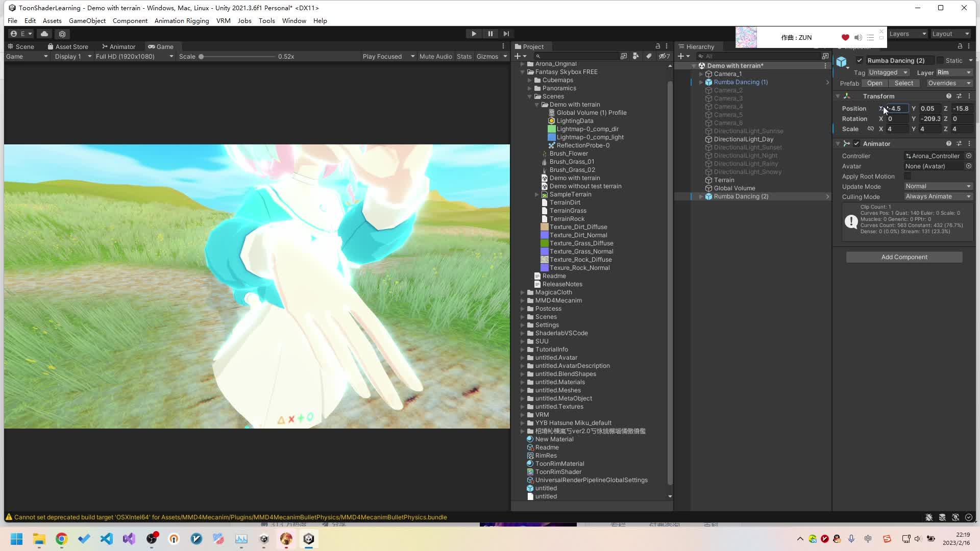This screenshot has width=980, height=551.
Task: Open the Culling Mode dropdown
Action: [x=938, y=196]
